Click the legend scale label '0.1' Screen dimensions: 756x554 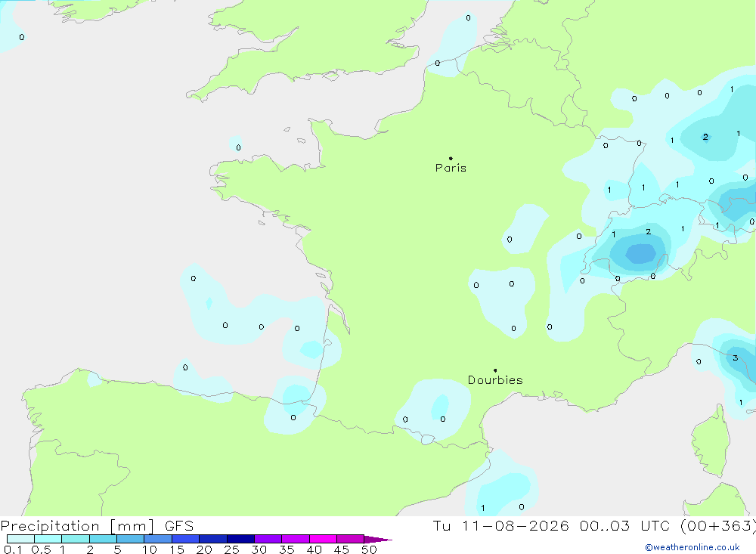[13, 549]
